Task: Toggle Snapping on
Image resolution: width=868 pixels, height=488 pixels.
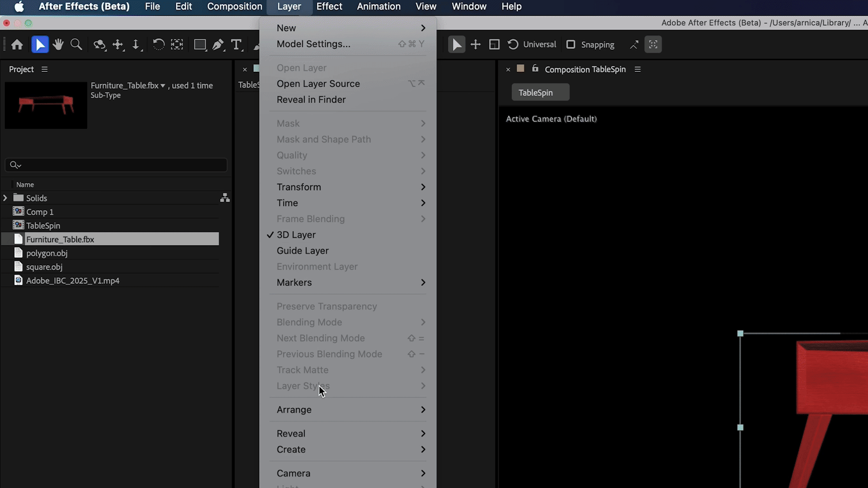Action: pyautogui.click(x=571, y=44)
